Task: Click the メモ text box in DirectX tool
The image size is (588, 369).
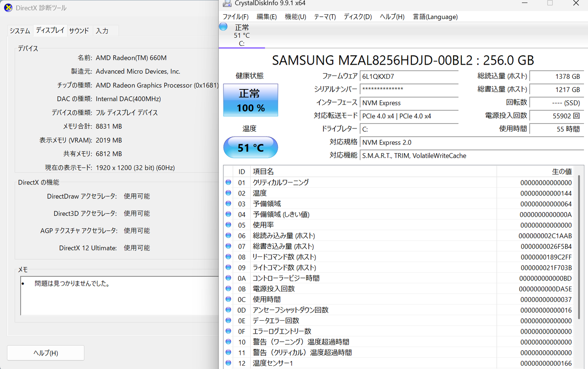Action: [120, 296]
